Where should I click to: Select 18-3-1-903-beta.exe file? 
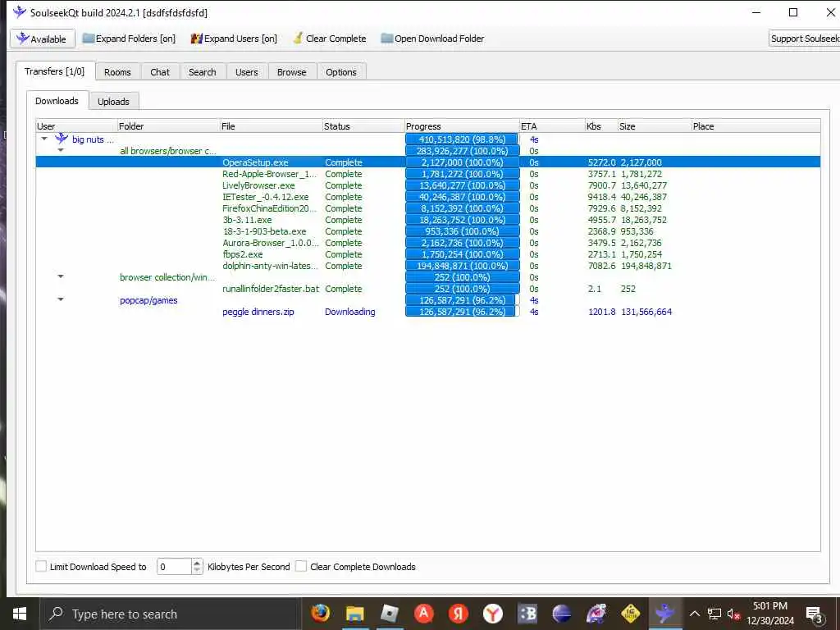[265, 231]
